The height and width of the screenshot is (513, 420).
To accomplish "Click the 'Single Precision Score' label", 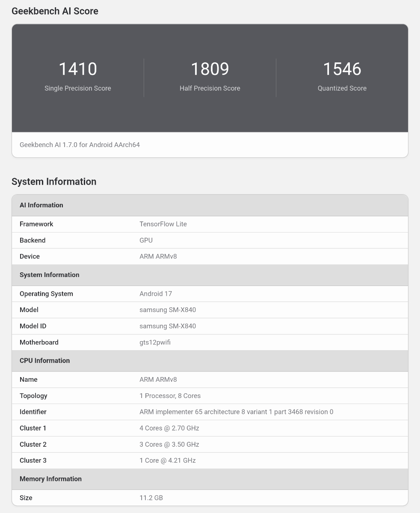I will click(78, 88).
